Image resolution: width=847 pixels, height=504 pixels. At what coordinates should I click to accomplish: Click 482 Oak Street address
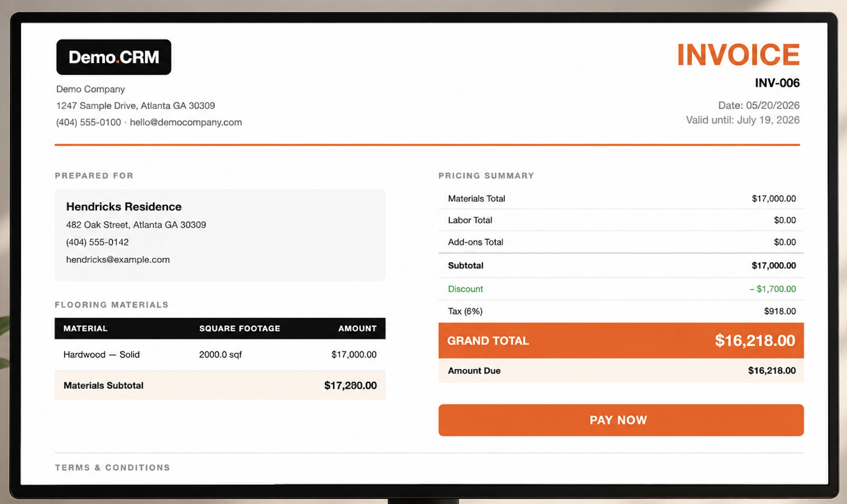coord(136,225)
